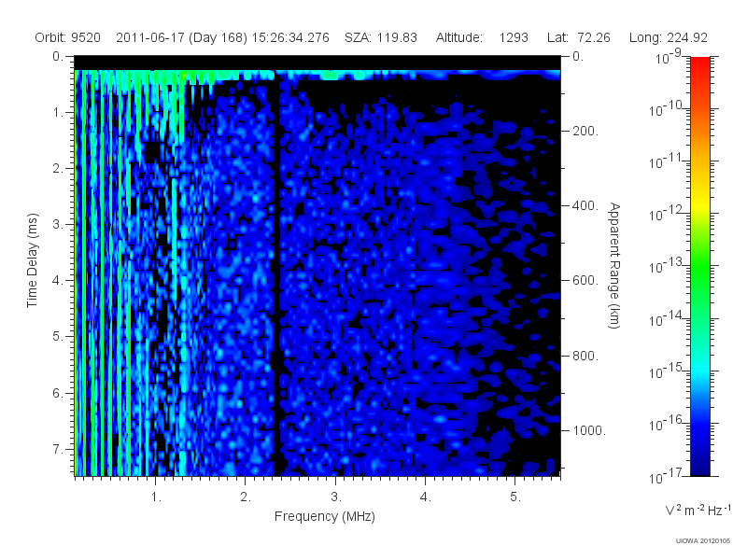Screen dimensions: 747x560
Task: Click the date 2011-06-17 (Day 168) text
Action: coord(181,37)
